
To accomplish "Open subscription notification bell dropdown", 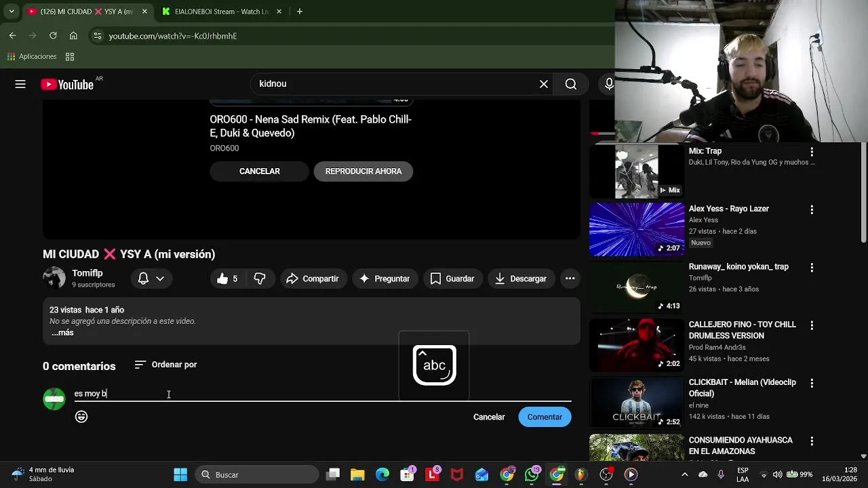I will coord(151,279).
